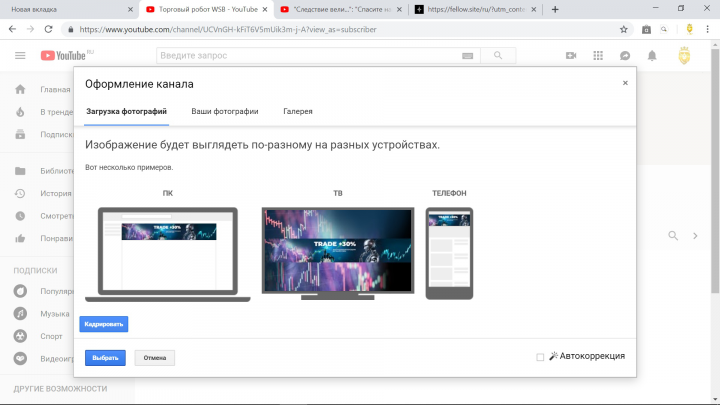Click the TV preview thumbnail
Screen dimensions: 720x405
[x=338, y=253]
